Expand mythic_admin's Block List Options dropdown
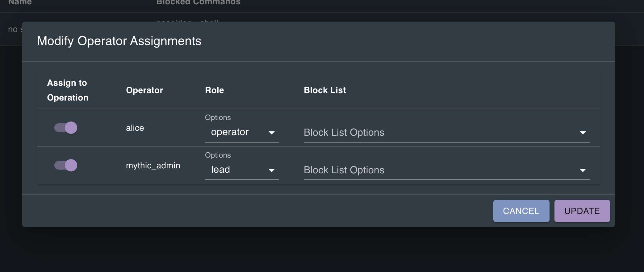This screenshot has height=272, width=644. (447, 170)
